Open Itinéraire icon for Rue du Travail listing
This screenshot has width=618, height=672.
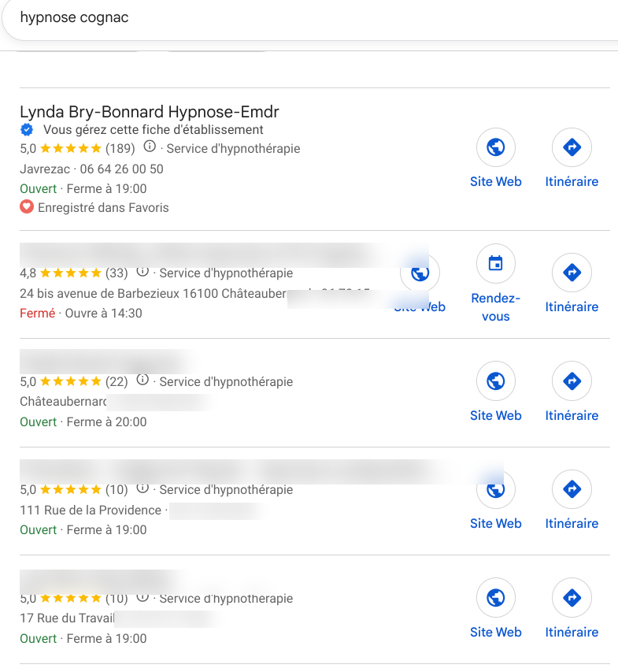pos(572,597)
